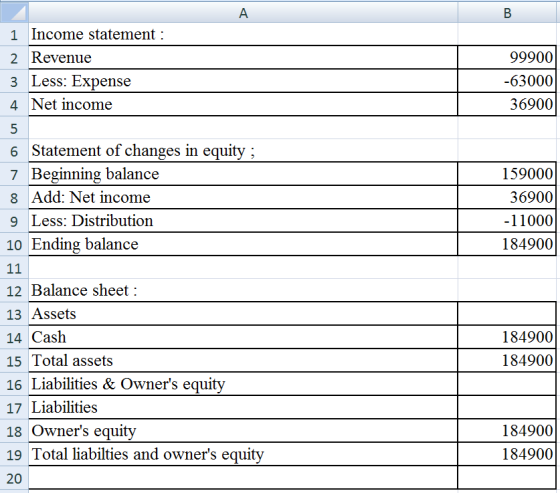The image size is (560, 493).
Task: Select row 5 header
Action: 14,128
